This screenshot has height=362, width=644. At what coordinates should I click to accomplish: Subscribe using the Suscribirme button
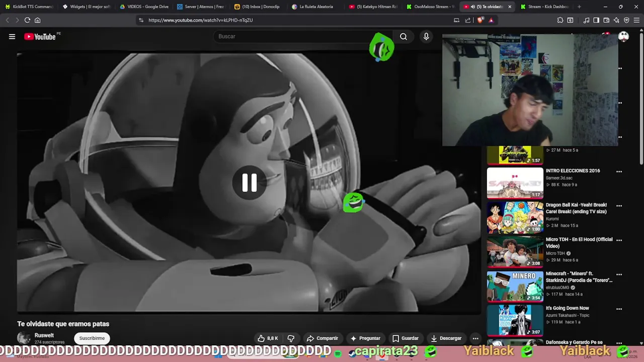coord(92,338)
